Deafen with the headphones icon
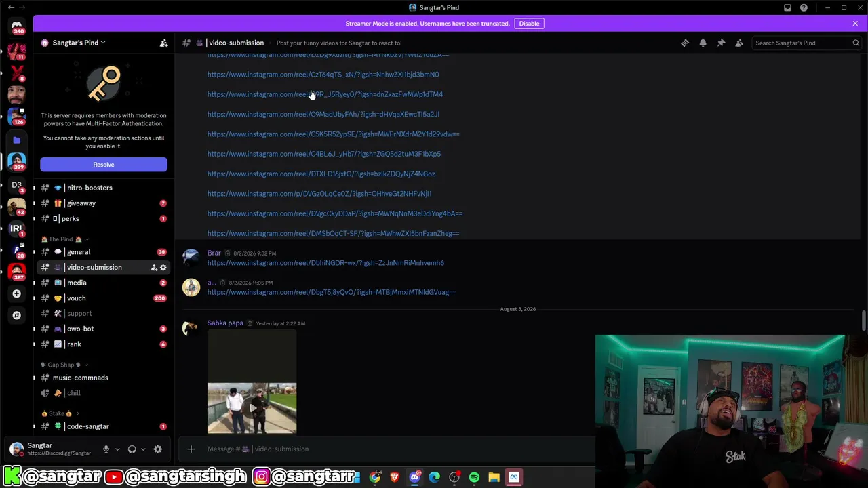868x488 pixels. [x=132, y=449]
